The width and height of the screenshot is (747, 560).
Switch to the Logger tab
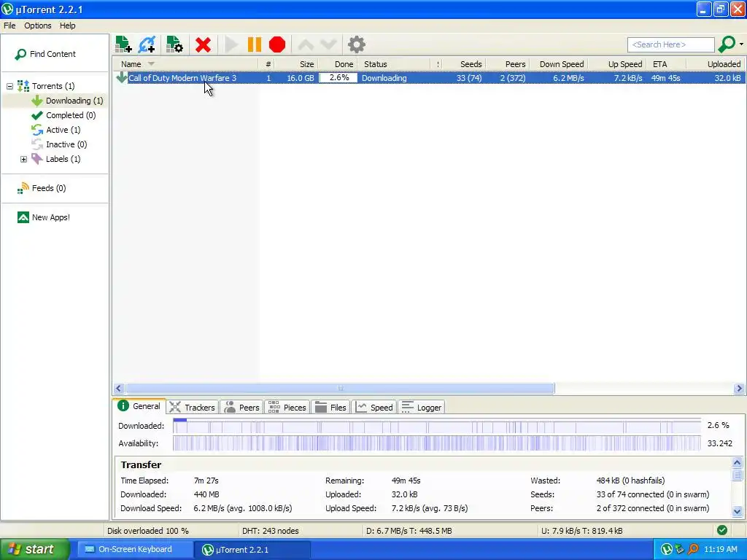click(x=422, y=408)
